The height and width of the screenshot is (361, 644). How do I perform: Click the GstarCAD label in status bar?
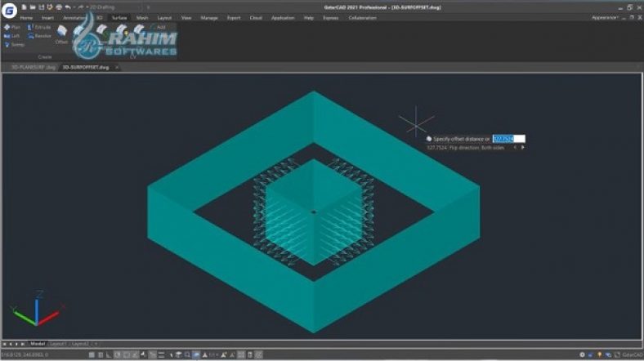pyautogui.click(x=633, y=354)
